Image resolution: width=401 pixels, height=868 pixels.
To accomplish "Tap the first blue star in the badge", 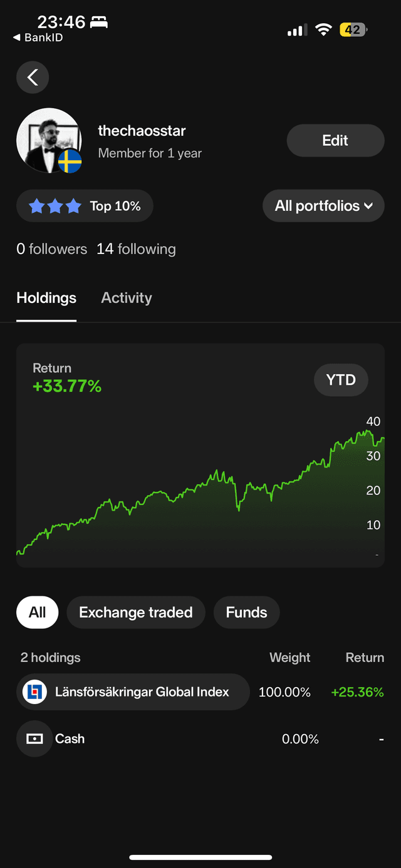I will click(x=36, y=205).
